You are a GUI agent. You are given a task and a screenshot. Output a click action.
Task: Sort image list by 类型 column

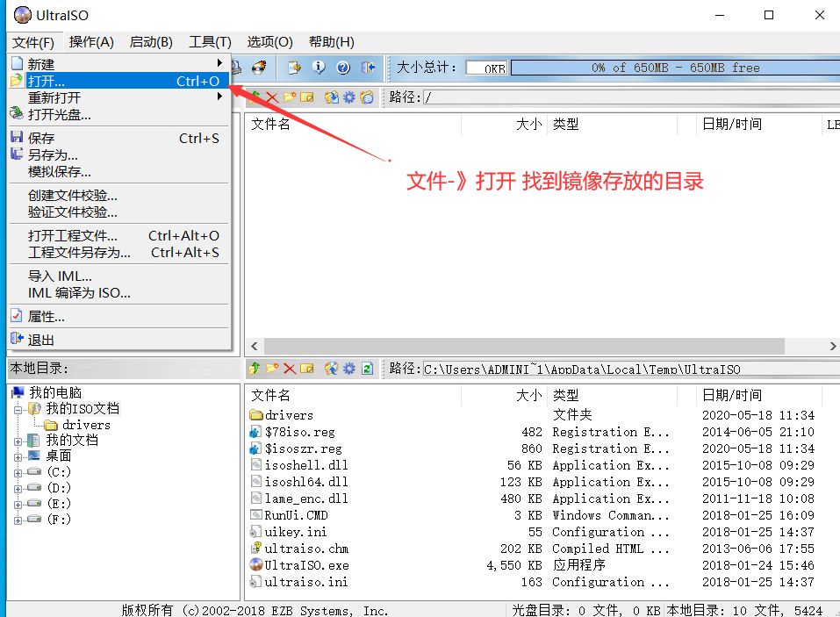coord(612,125)
